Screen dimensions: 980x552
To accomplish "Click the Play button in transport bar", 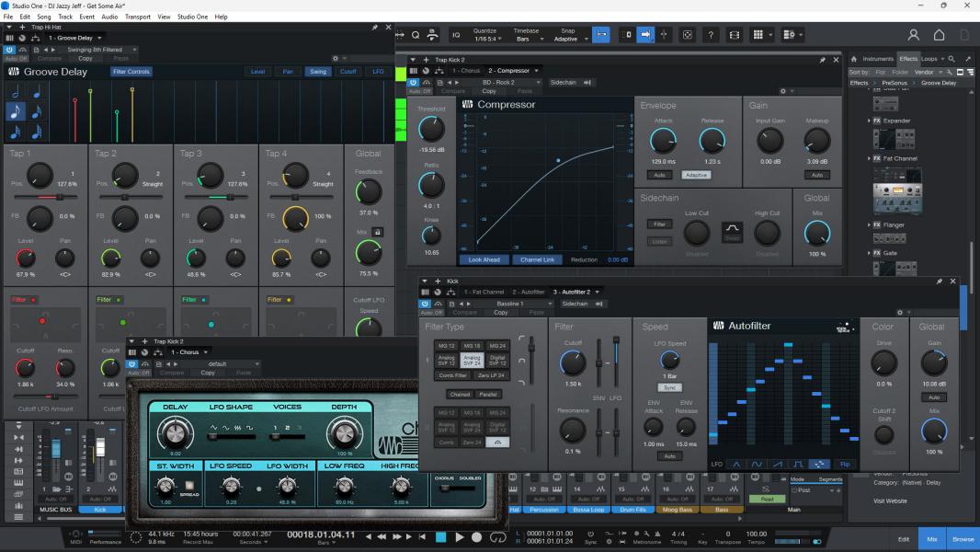I will pyautogui.click(x=460, y=537).
